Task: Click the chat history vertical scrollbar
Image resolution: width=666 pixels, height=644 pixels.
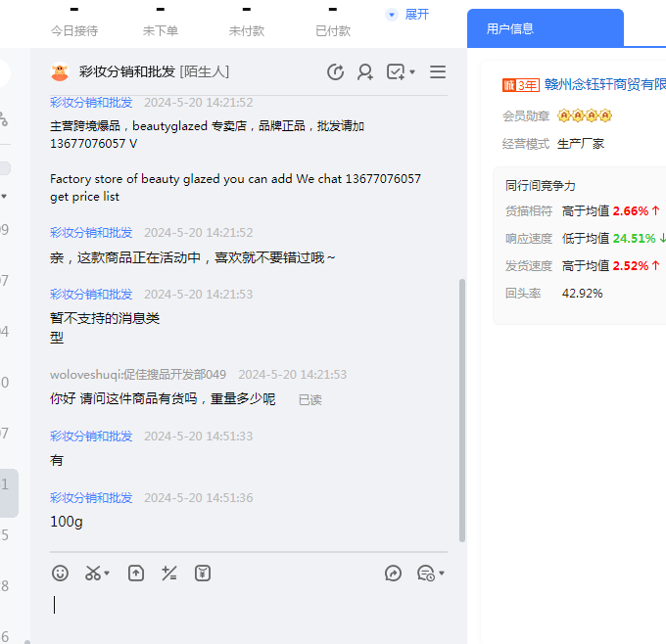Action: [462, 411]
